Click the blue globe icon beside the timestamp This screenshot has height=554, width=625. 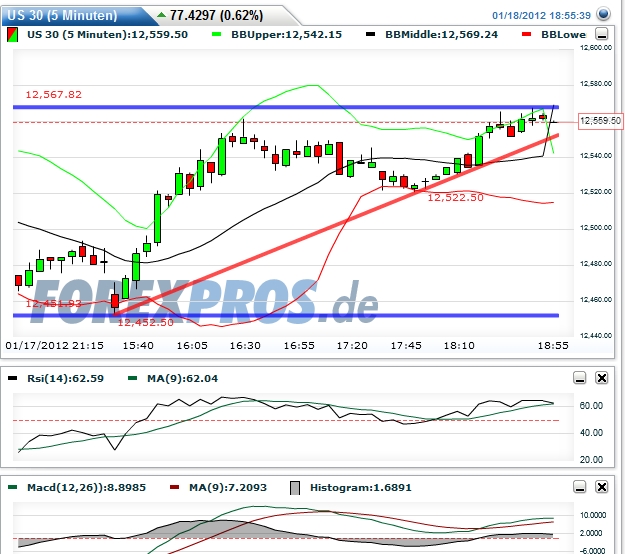[603, 14]
